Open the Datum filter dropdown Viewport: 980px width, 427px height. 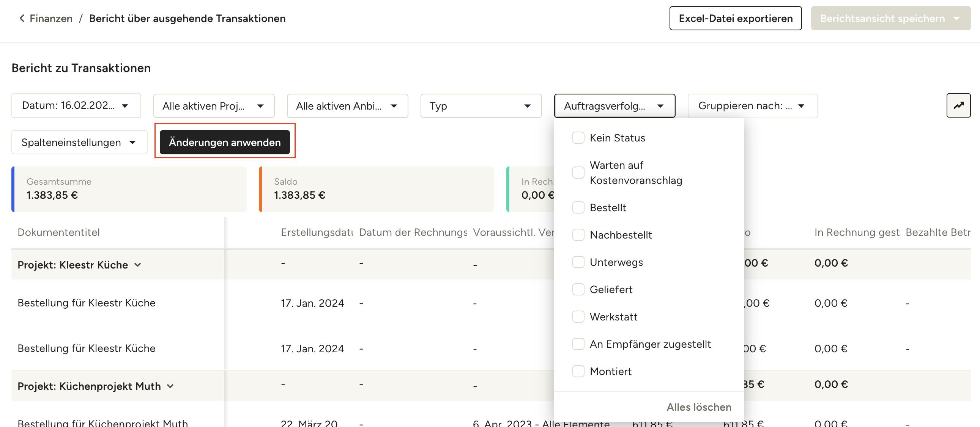click(76, 106)
